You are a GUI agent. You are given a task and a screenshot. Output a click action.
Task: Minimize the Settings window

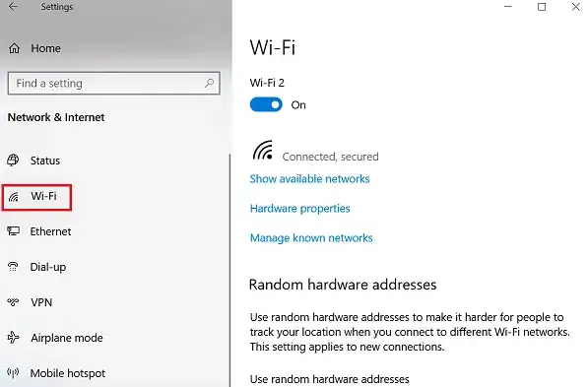(508, 6)
